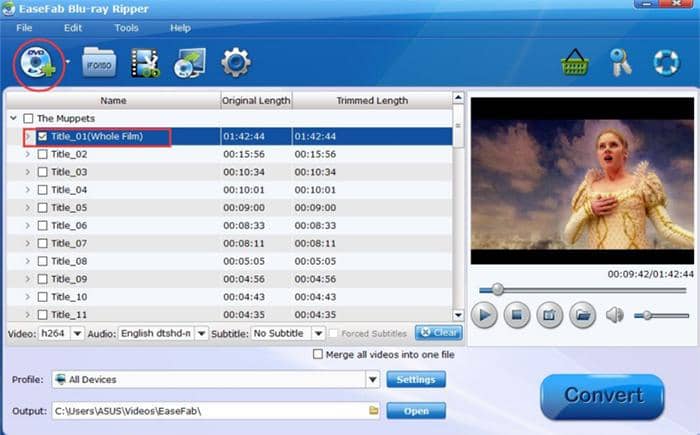
Task: Check the Title_02 checkbox
Action: (42, 154)
